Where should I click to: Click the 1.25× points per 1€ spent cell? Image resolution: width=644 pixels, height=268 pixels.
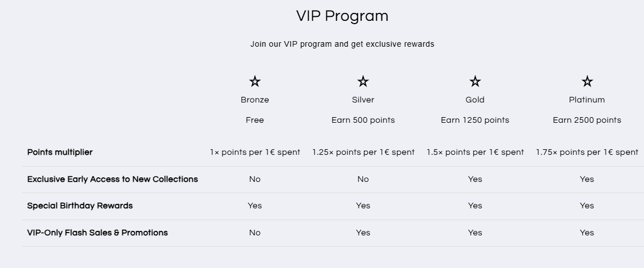[363, 152]
